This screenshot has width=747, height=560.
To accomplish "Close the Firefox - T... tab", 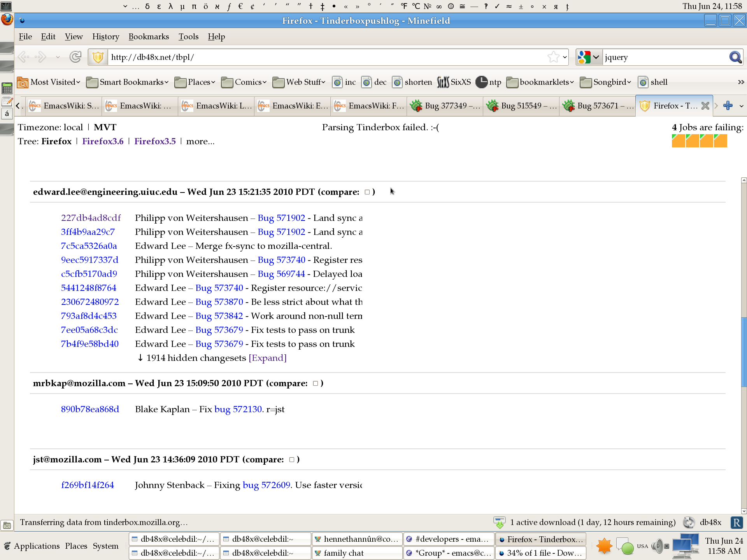I will click(x=705, y=105).
